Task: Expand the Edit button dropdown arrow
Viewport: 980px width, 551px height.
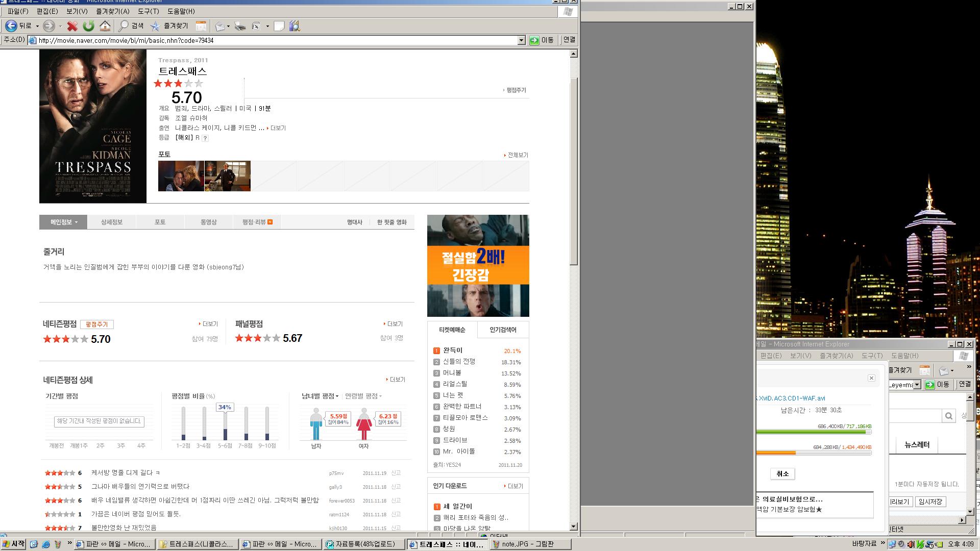Action: [267, 26]
